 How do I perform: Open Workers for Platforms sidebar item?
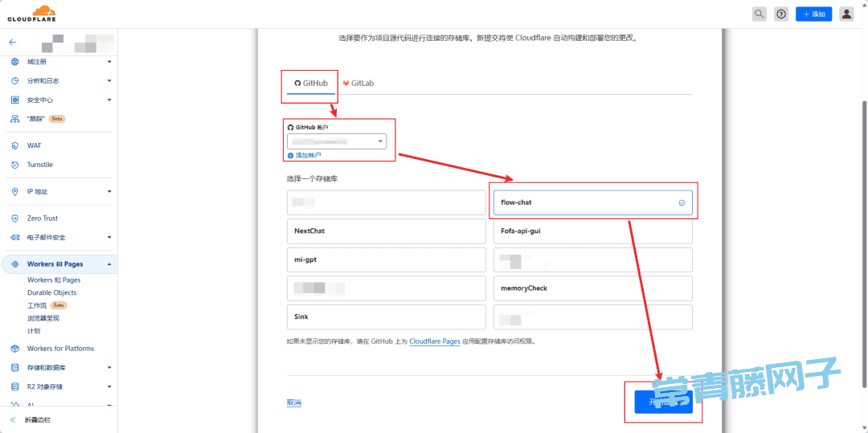point(60,349)
